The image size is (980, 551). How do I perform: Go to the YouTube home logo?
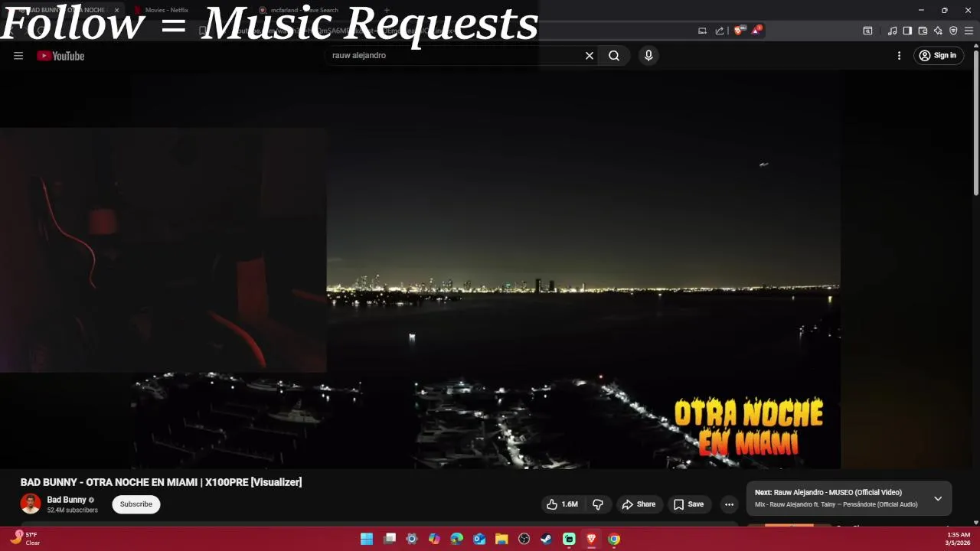(60, 56)
